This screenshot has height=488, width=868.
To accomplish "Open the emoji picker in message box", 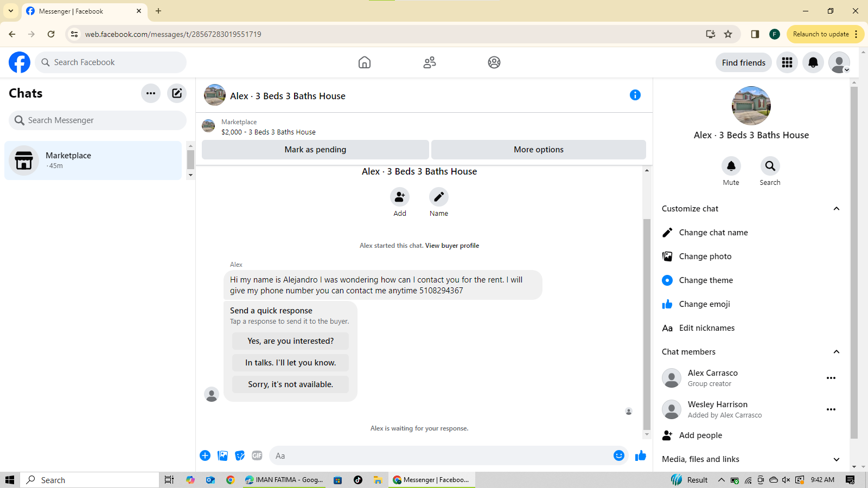I will (619, 455).
